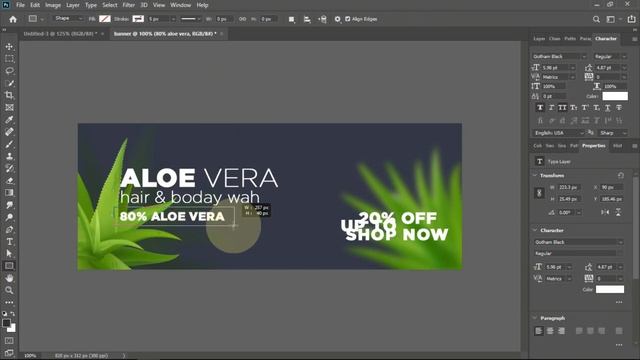Open the English: USA language dropdown
The height and width of the screenshot is (360, 640).
(558, 133)
